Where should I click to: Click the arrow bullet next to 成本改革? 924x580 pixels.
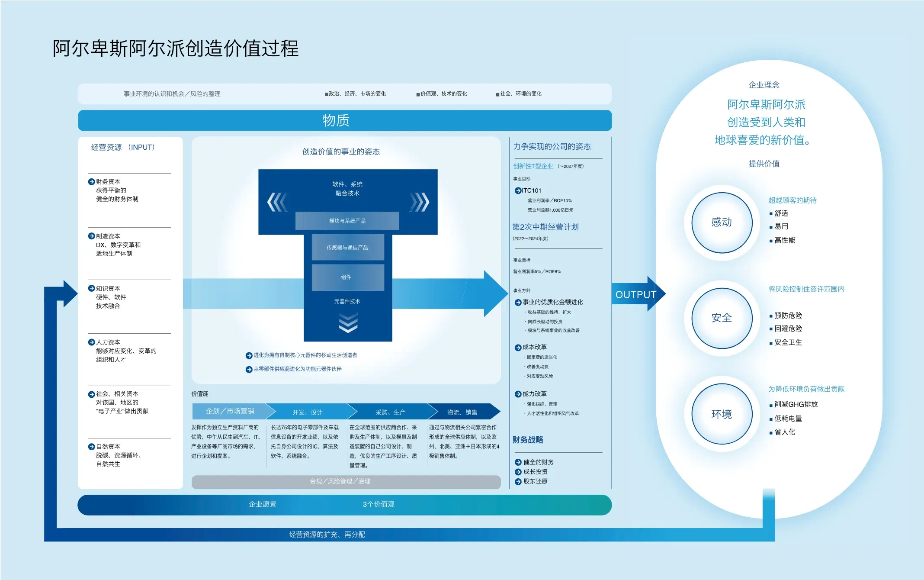pos(518,348)
